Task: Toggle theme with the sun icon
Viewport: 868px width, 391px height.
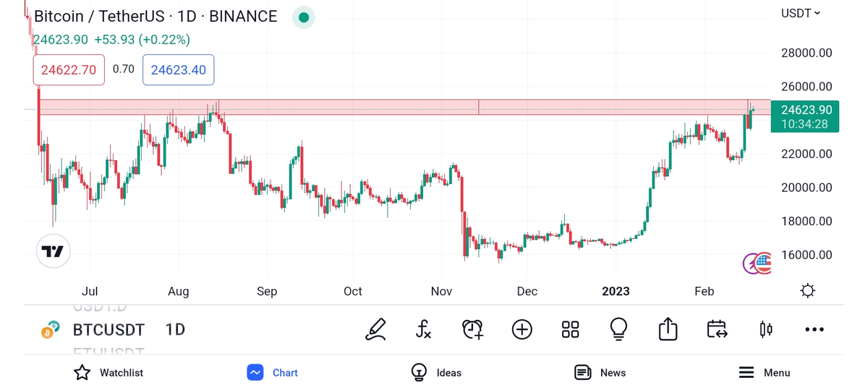Action: click(808, 291)
